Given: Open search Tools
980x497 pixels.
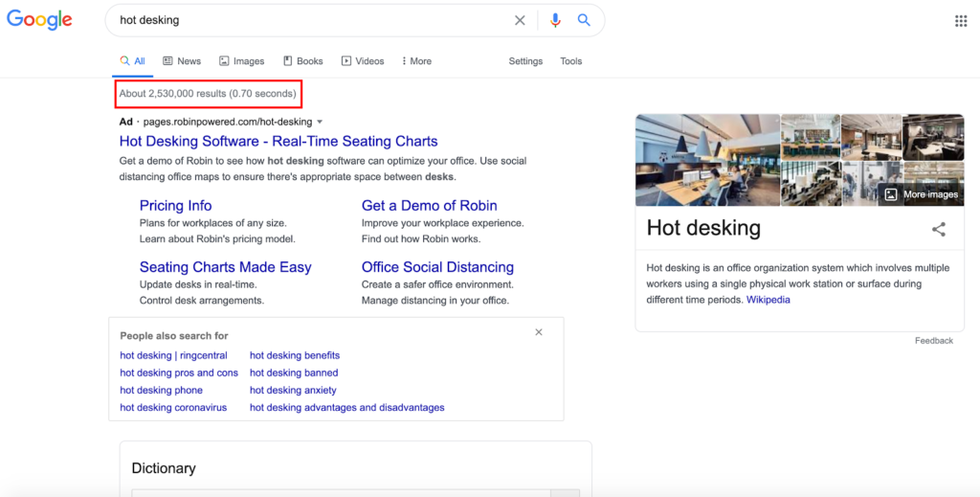Looking at the screenshot, I should tap(570, 61).
